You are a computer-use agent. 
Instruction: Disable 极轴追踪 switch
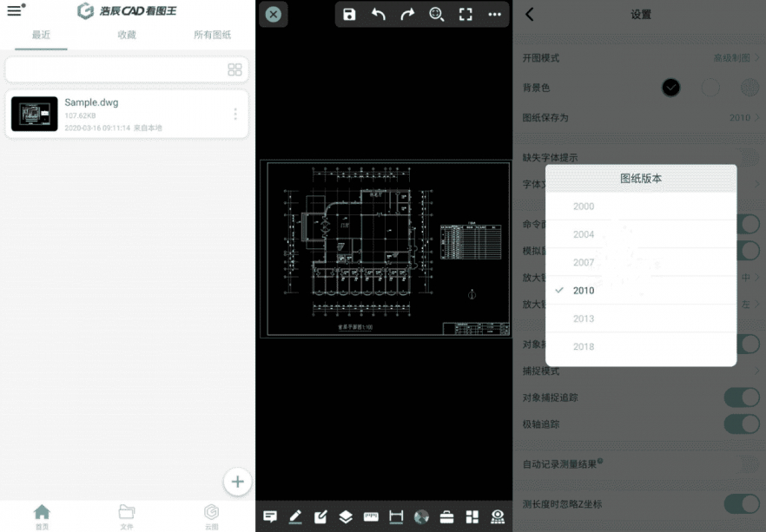click(740, 424)
